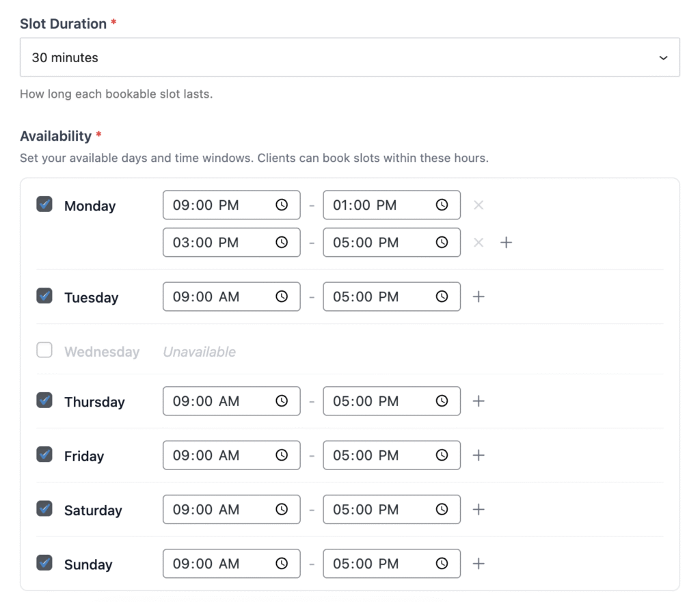
Task: Add a time window for Sunday
Action: tap(479, 564)
